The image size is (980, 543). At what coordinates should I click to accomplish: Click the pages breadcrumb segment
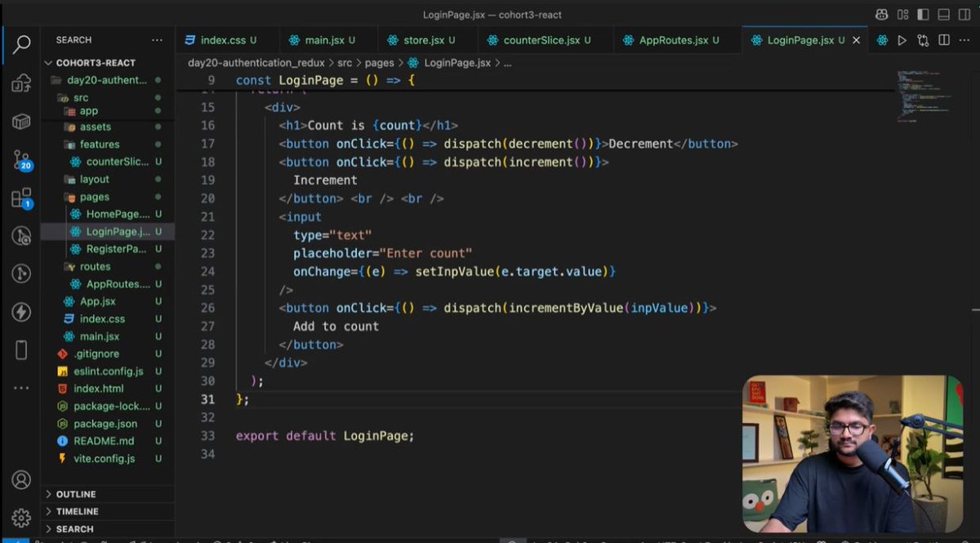[x=380, y=63]
